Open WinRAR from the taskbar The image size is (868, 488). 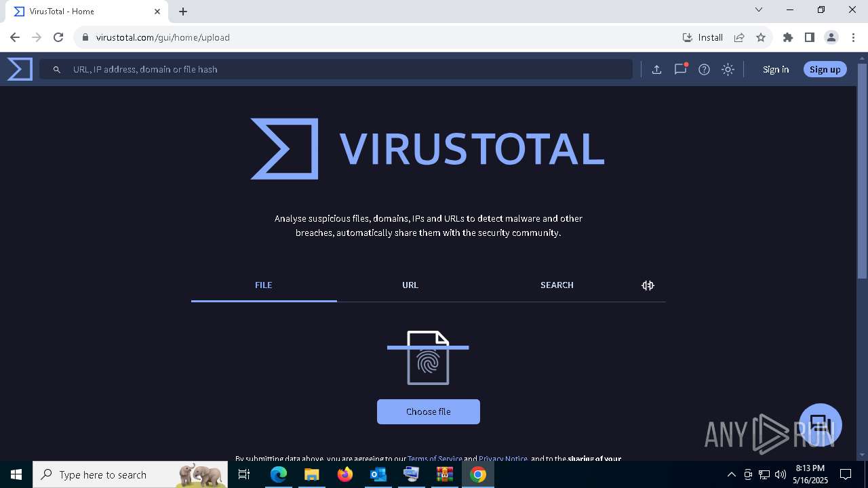[x=444, y=474]
